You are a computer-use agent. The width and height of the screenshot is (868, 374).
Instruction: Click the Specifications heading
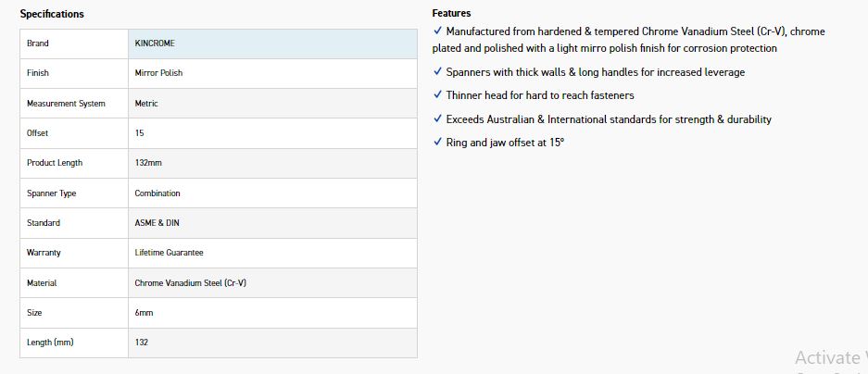tap(52, 14)
